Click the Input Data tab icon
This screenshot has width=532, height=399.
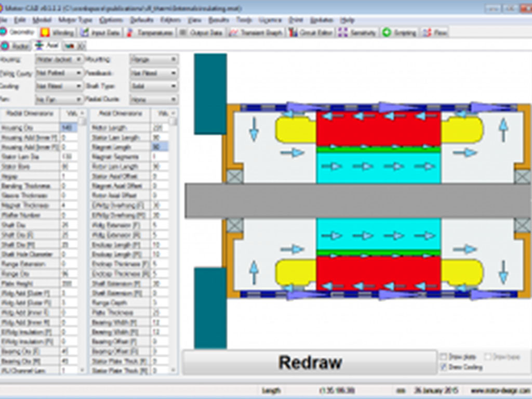point(85,33)
